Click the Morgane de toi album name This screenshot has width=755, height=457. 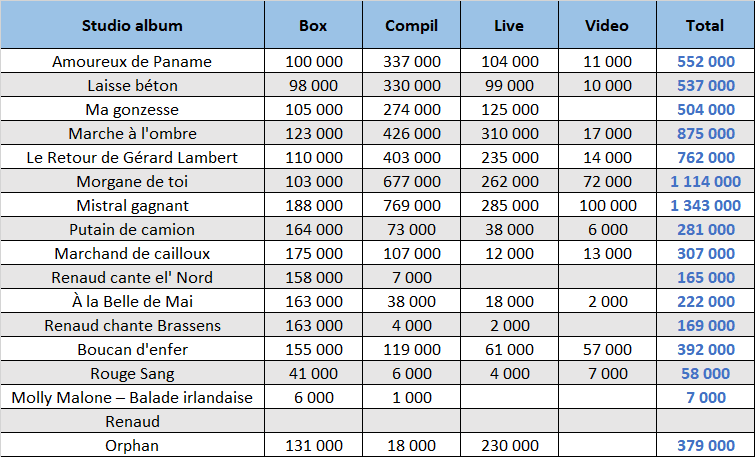point(132,182)
